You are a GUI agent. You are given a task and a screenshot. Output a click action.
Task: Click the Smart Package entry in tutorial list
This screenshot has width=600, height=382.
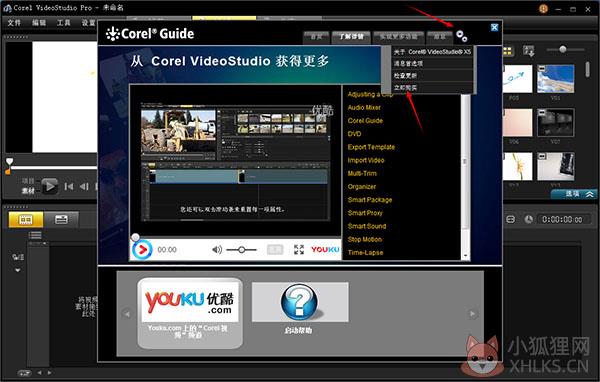pyautogui.click(x=370, y=200)
